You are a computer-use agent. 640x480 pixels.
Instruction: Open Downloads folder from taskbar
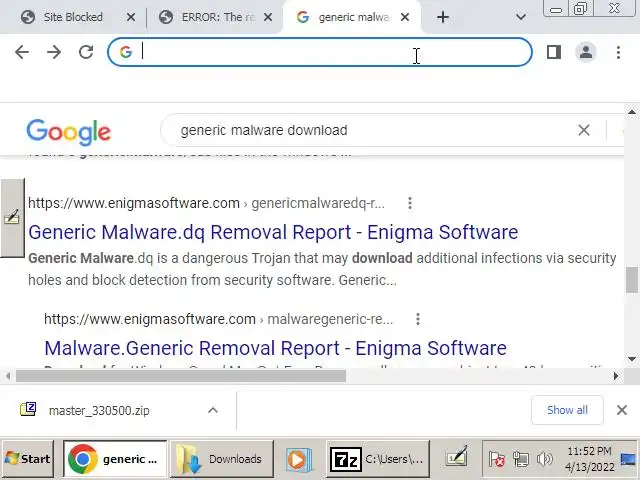coord(221,459)
